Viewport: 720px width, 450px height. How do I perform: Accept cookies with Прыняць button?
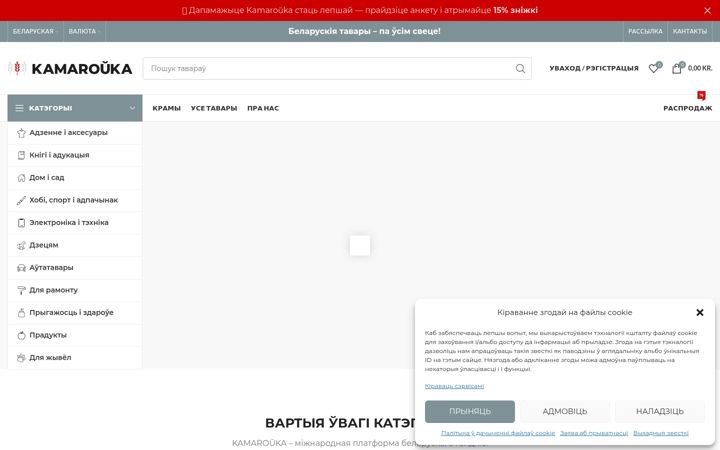point(470,411)
